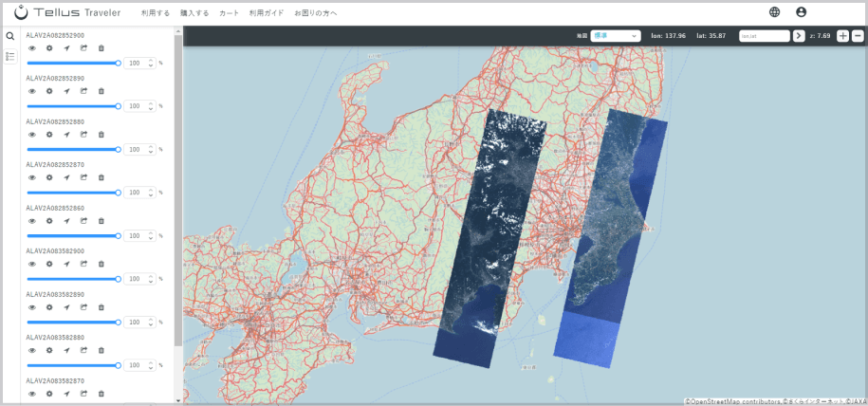The height and width of the screenshot is (406, 868).
Task: Toggle eye icon for layer ALAV2A083582900
Action: 31,264
